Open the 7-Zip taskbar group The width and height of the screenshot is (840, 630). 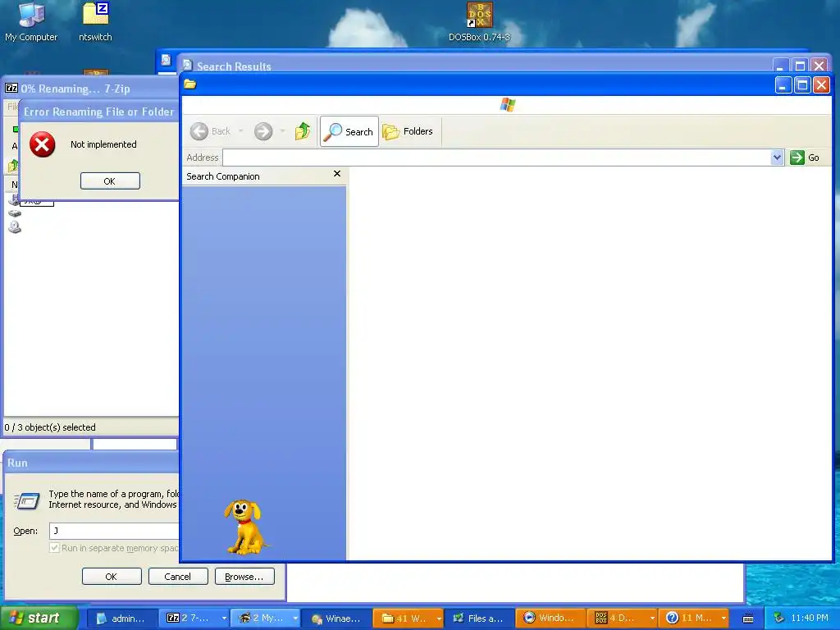click(x=194, y=619)
